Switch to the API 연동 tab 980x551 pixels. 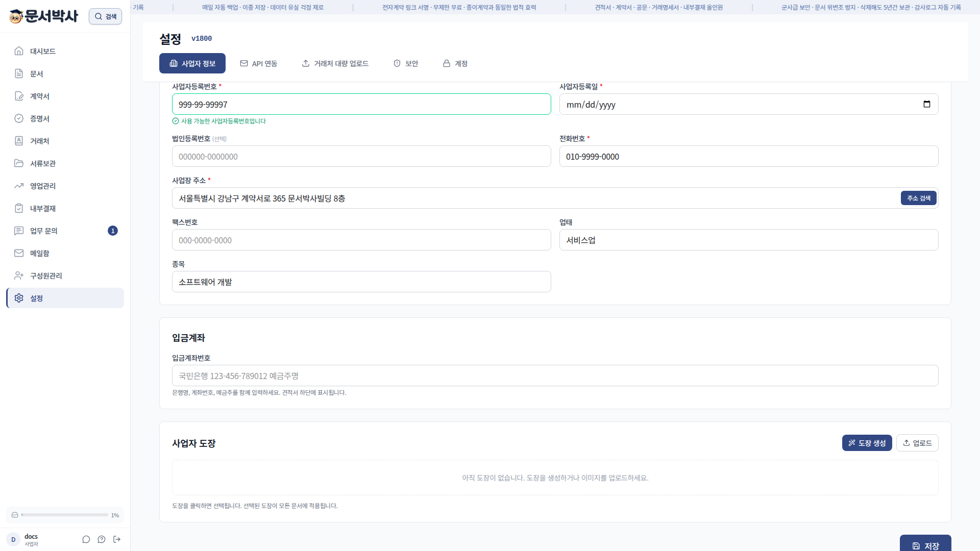point(259,63)
